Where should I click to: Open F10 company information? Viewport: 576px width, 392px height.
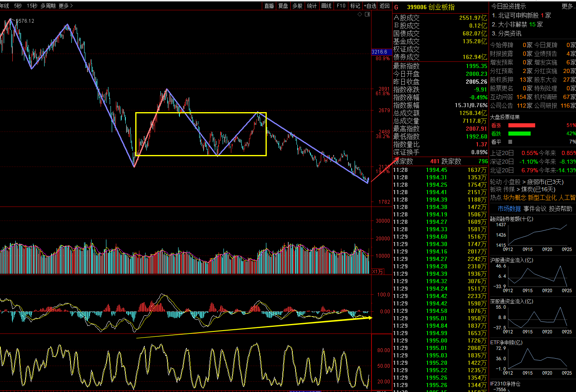coord(341,6)
